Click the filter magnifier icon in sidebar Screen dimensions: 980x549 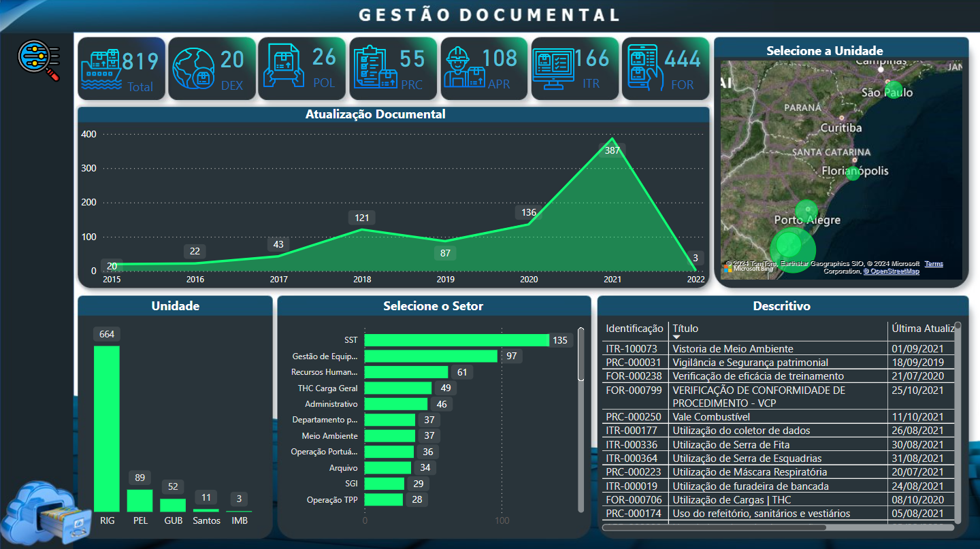[38, 60]
